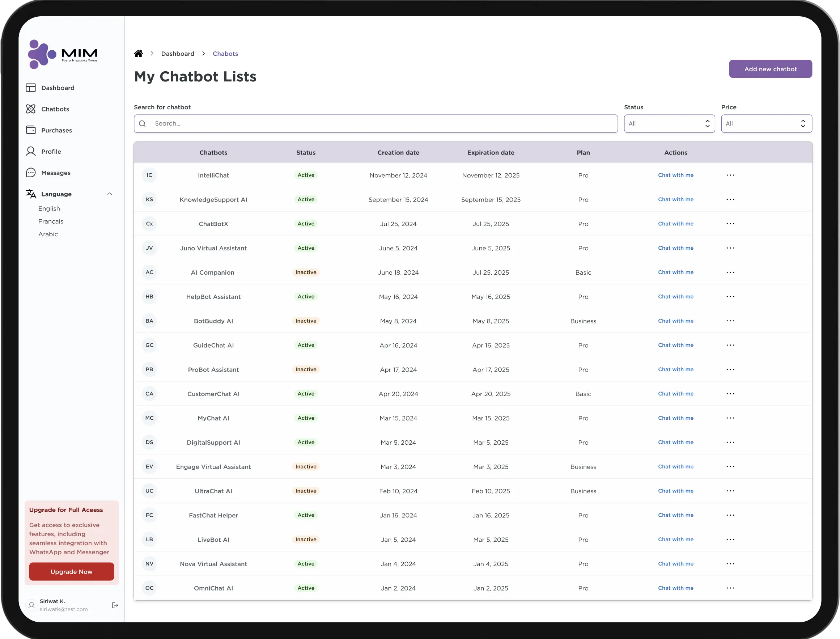This screenshot has height=639, width=840.
Task: Click the Creation date column header
Action: coord(398,153)
